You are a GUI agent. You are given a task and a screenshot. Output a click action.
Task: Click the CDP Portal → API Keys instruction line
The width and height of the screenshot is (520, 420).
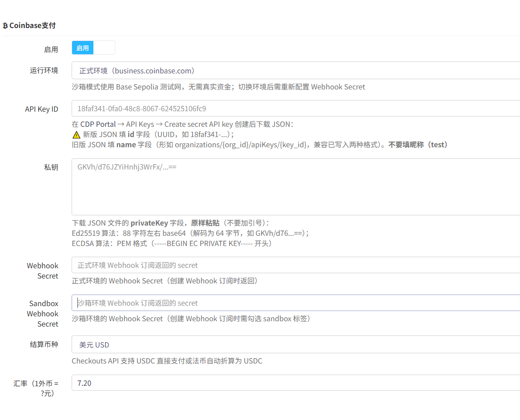tap(182, 124)
